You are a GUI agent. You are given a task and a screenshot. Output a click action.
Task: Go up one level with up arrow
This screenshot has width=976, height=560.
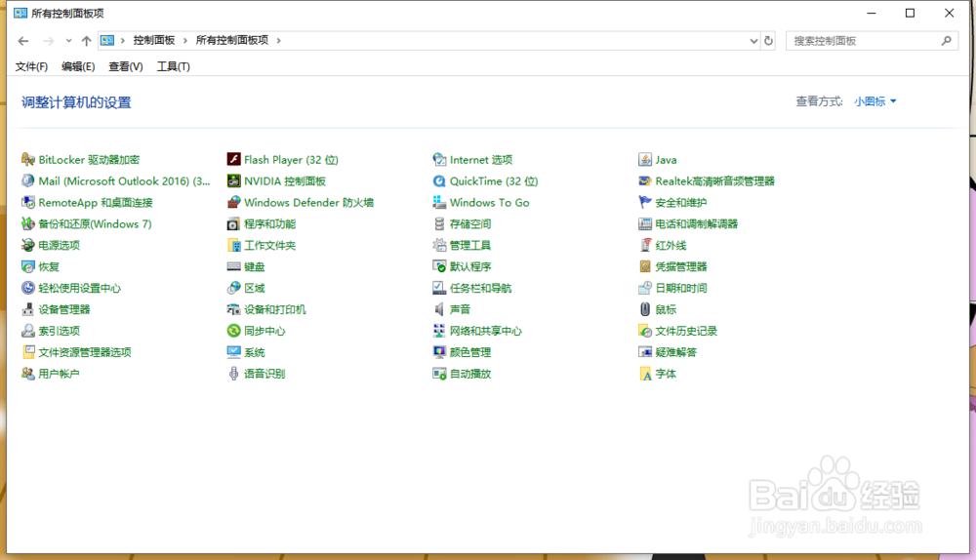pos(87,40)
